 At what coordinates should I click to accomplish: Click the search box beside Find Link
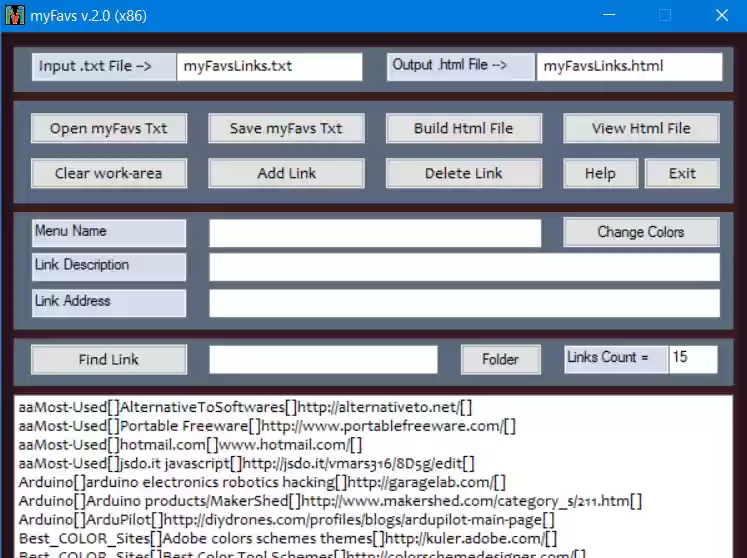[x=323, y=359]
